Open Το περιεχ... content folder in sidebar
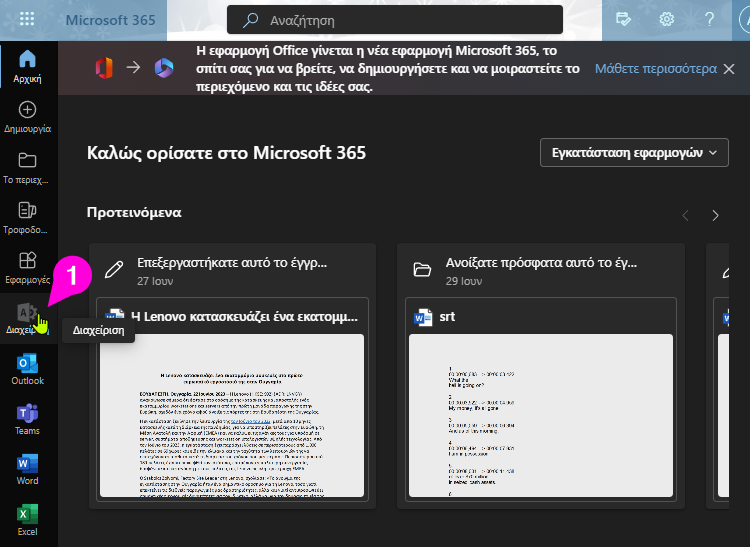This screenshot has height=547, width=750. [27, 168]
